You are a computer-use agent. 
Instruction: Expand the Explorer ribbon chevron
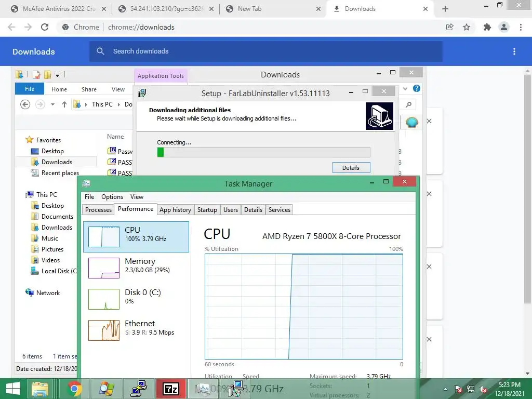[405, 88]
